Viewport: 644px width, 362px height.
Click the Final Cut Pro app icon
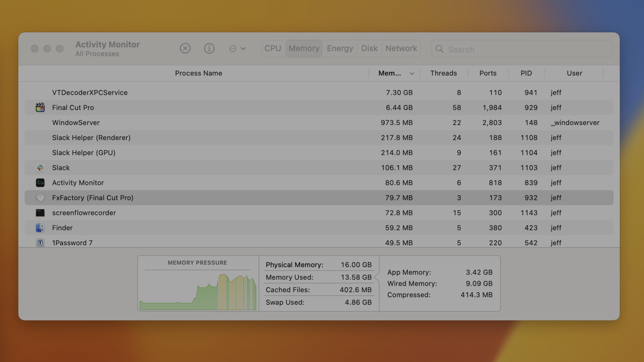40,107
